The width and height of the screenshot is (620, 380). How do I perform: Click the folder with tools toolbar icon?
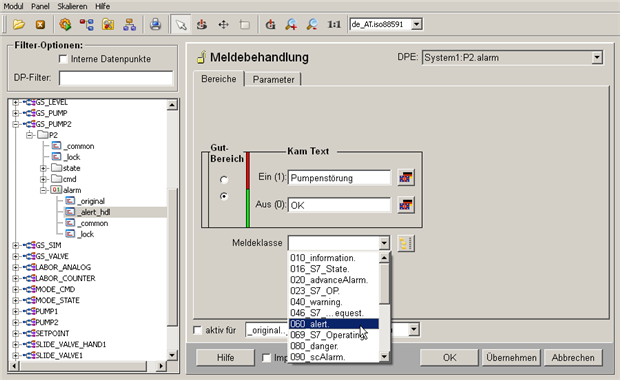(108, 25)
